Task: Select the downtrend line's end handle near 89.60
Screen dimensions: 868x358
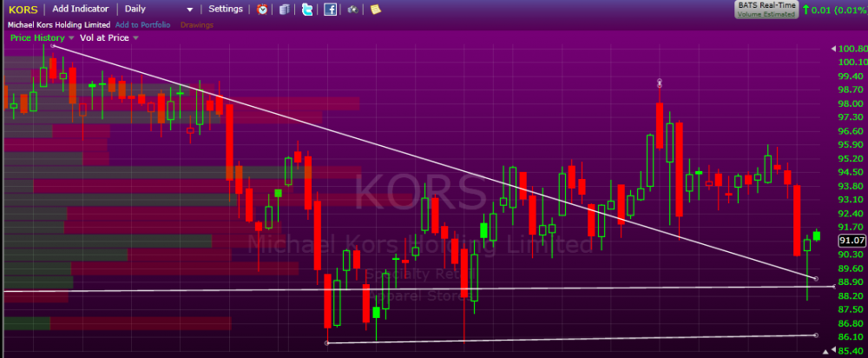Action: tap(816, 279)
